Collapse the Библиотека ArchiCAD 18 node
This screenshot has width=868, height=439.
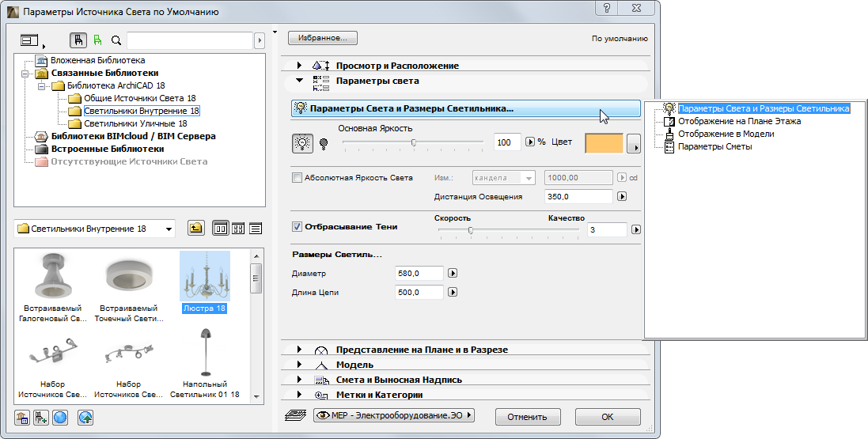click(x=41, y=85)
